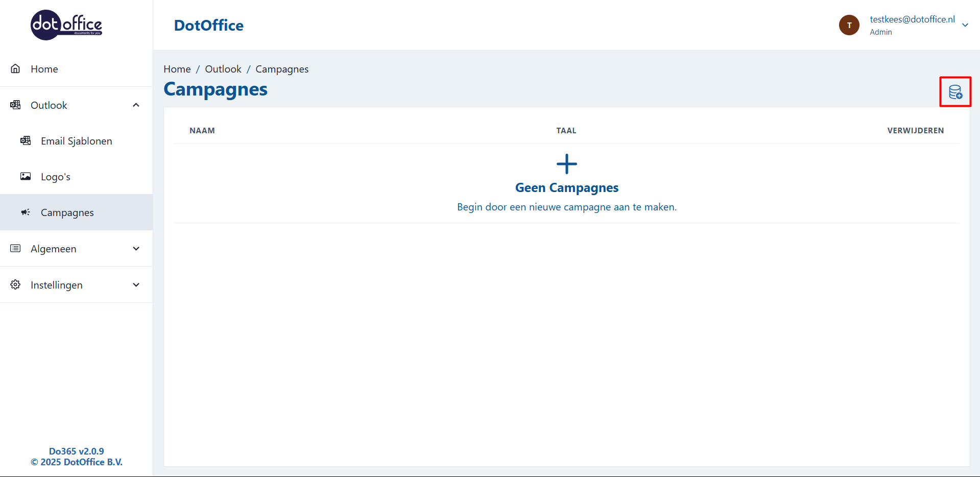Click the gear icon next to Instellingen
Viewport: 980px width, 477px height.
pos(16,285)
